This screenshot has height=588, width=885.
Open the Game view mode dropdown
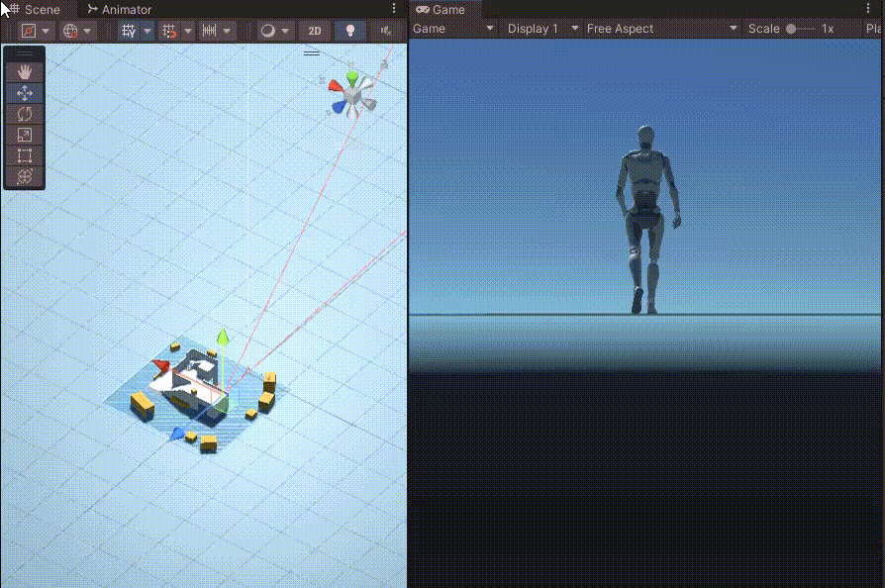[x=453, y=29]
